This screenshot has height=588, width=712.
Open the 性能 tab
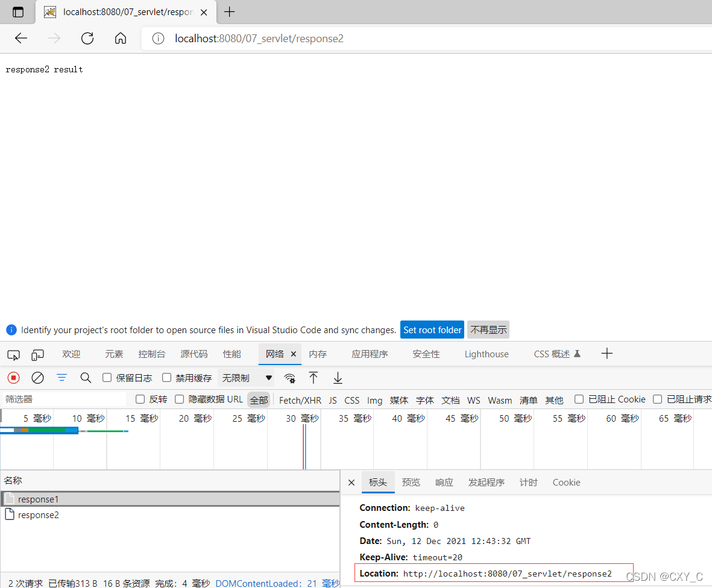[232, 354]
